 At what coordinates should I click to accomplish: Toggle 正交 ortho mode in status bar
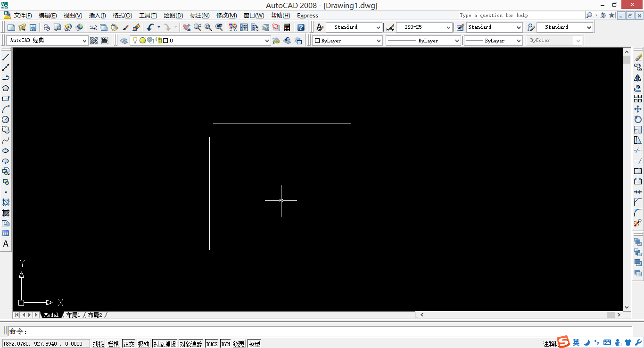point(129,344)
